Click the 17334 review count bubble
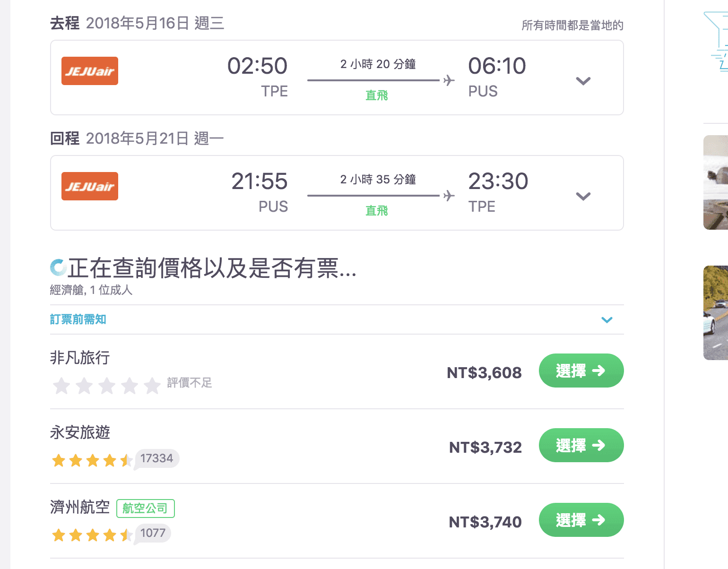This screenshot has height=569, width=728. (157, 458)
